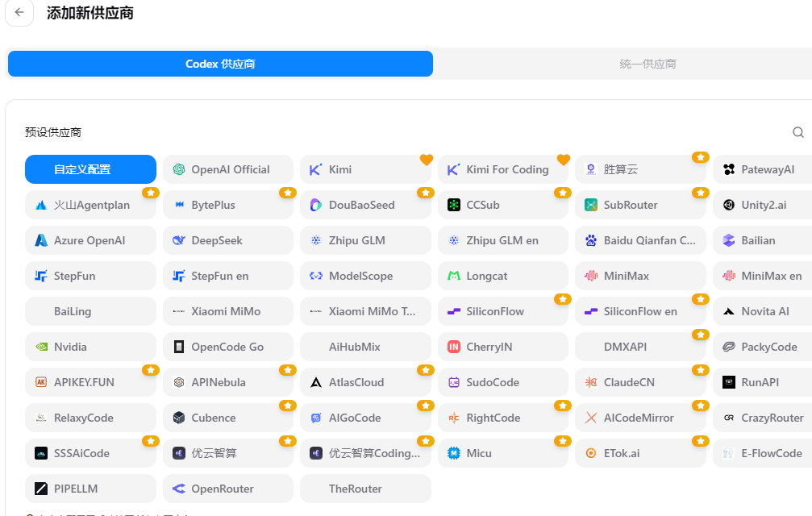Click the Longcat logo icon
The image size is (812, 516).
[454, 276]
